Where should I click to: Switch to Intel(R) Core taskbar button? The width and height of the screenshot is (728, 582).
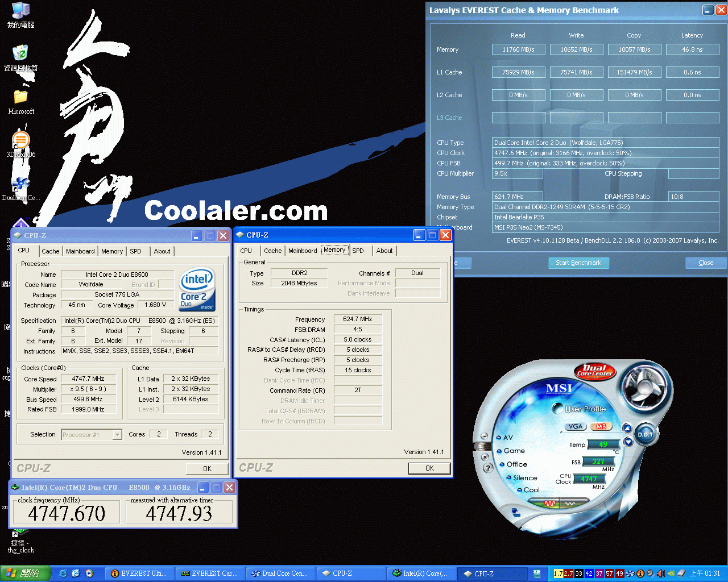tap(423, 573)
